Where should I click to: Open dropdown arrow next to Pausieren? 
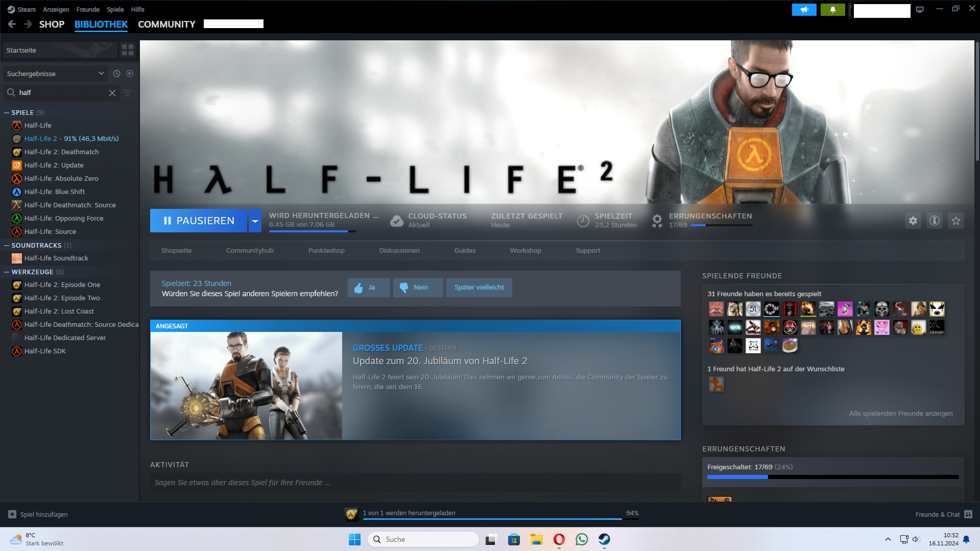coord(255,221)
